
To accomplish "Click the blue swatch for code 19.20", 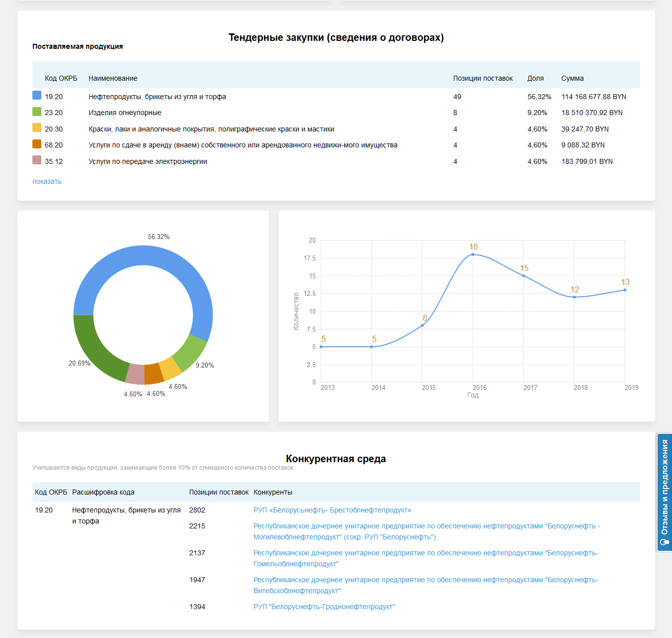I will 37,95.
